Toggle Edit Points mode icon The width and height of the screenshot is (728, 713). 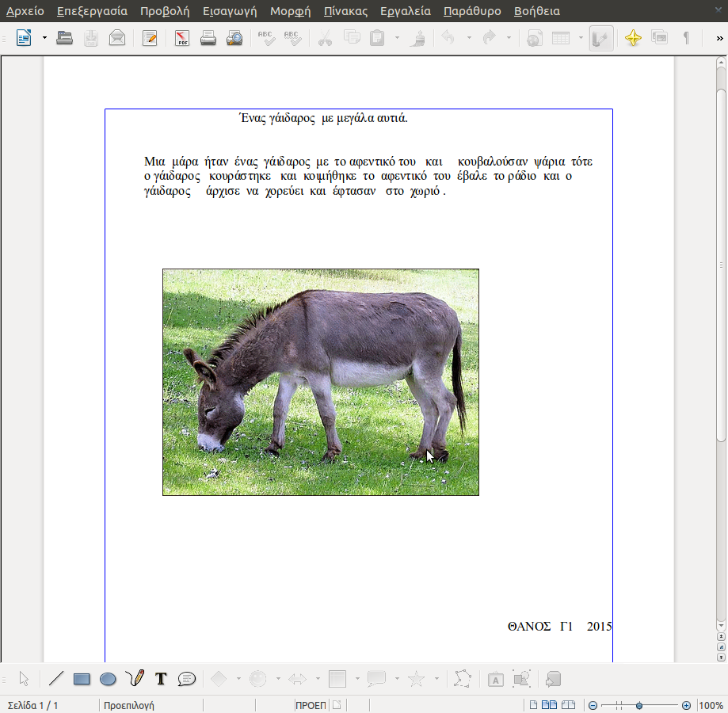463,679
